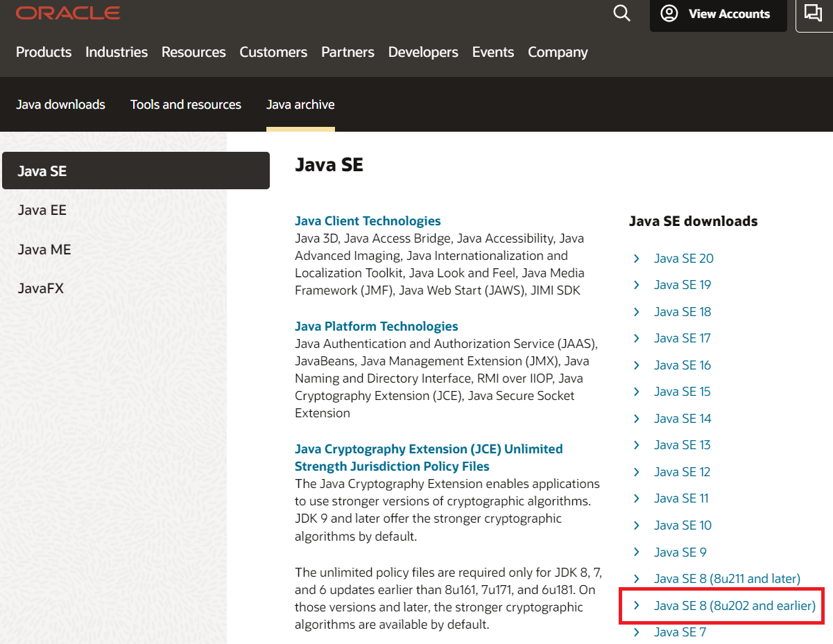
Task: Click the chevron beside Java SE 15
Action: pyautogui.click(x=636, y=392)
